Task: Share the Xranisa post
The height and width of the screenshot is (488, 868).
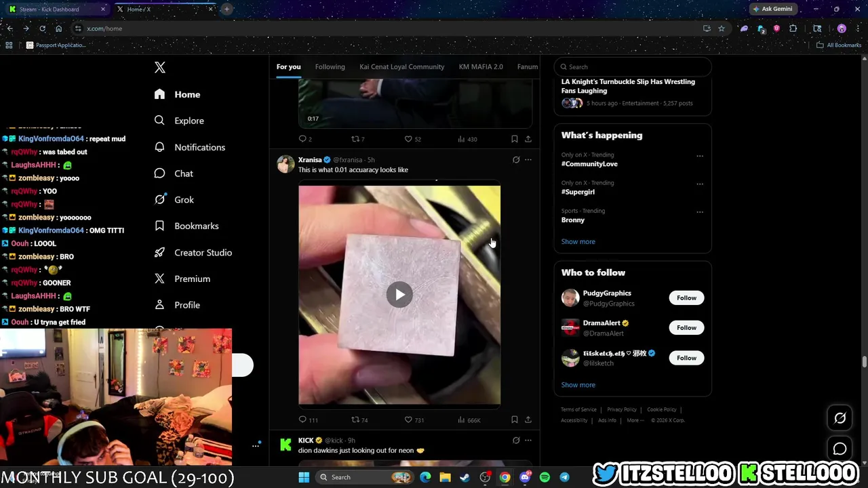Action: [x=528, y=420]
